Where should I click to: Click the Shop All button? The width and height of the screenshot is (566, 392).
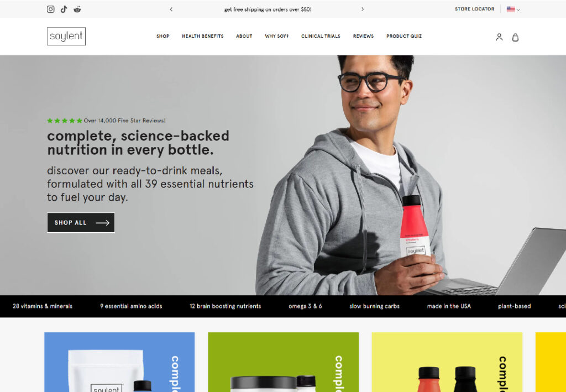tap(81, 223)
